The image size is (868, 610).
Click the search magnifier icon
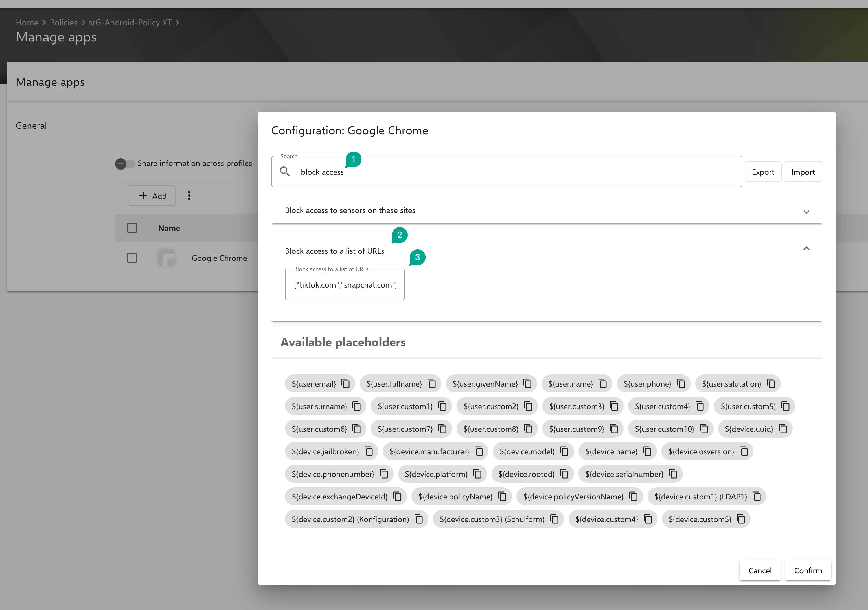point(285,172)
